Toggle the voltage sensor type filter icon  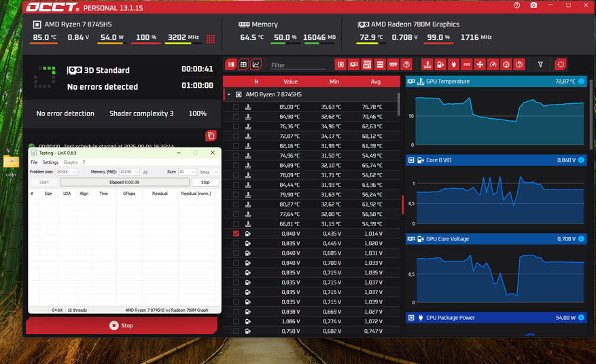click(x=440, y=65)
